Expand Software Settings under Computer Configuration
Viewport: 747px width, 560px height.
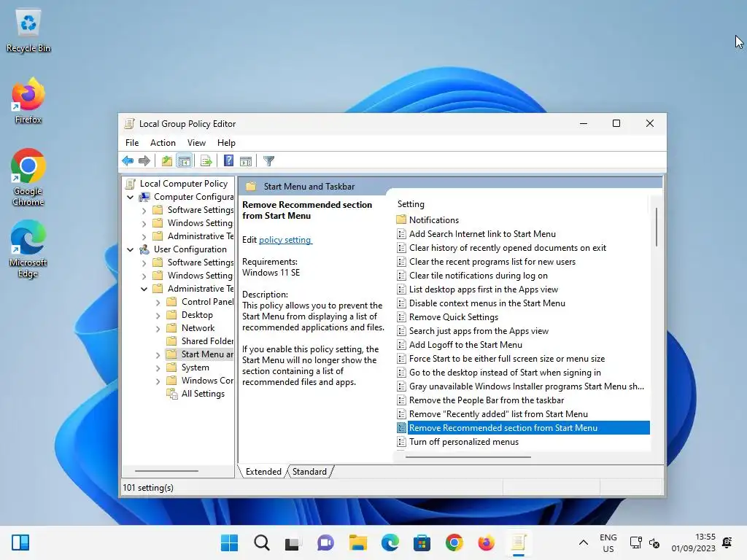coord(144,210)
